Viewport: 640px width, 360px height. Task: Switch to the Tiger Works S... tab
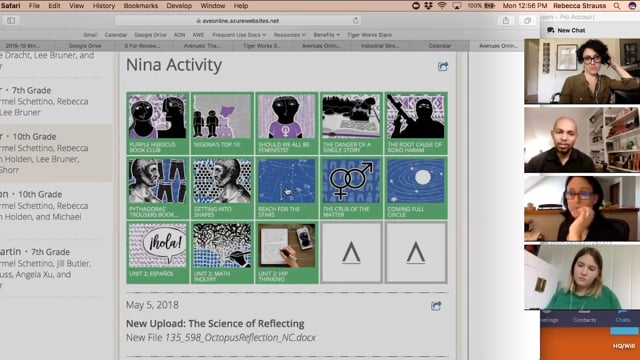[x=262, y=46]
